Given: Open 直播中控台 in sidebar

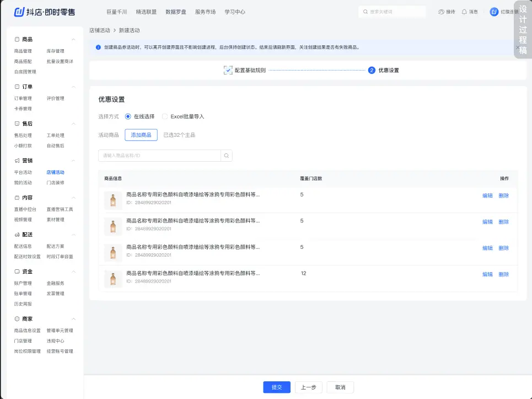Looking at the screenshot, I should pos(25,210).
